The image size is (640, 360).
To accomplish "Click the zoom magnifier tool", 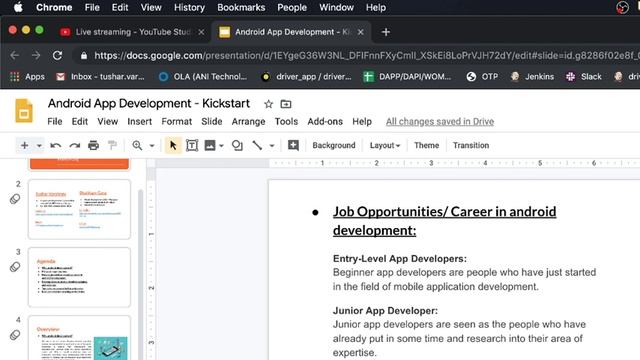I will pos(137,145).
